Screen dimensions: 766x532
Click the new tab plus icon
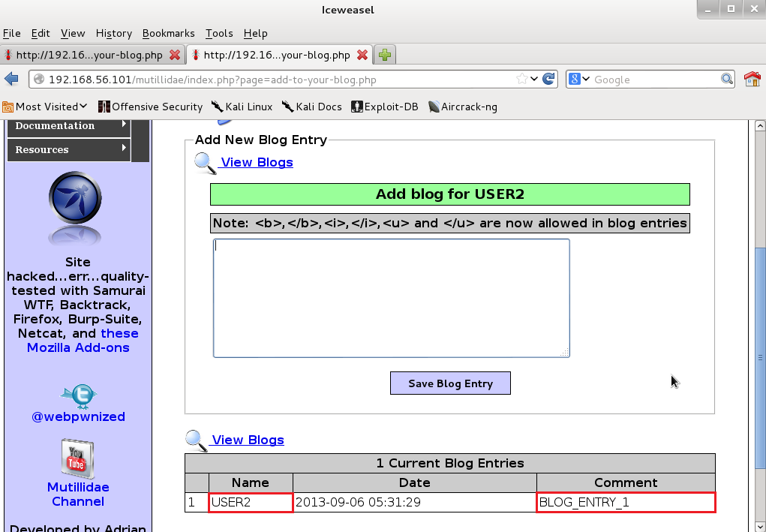[x=384, y=55]
